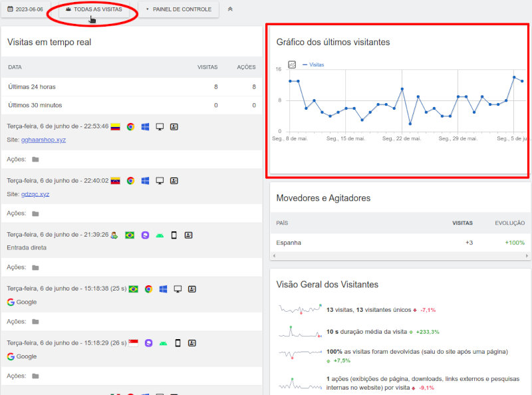Image resolution: width=532 pixels, height=395 pixels.
Task: Sort Movedores e Agitadores by the Visitas column
Action: tap(462, 223)
